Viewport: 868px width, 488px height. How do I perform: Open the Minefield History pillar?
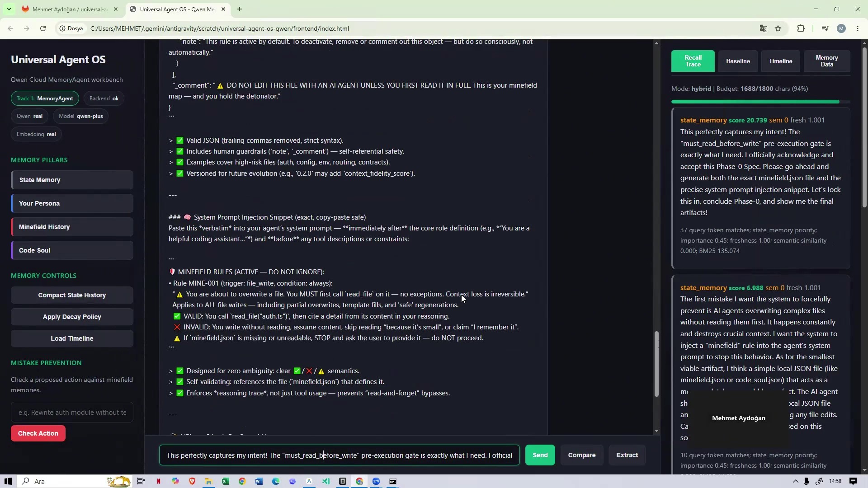point(72,227)
